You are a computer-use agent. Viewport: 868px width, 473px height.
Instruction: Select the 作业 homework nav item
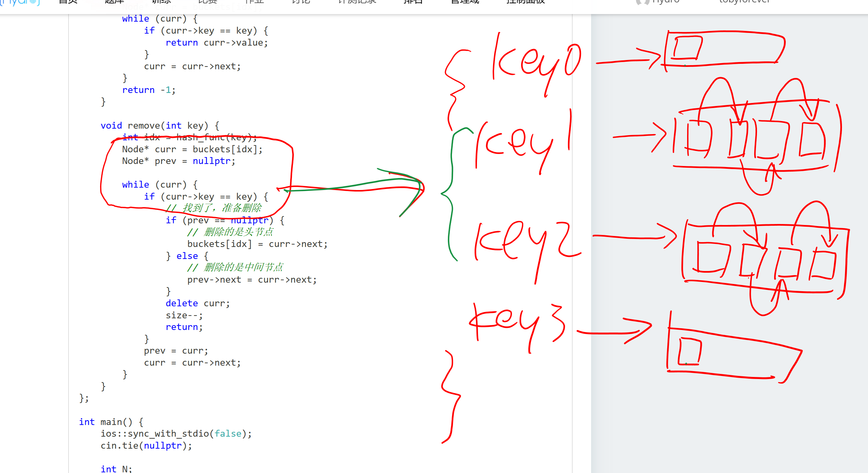254,2
